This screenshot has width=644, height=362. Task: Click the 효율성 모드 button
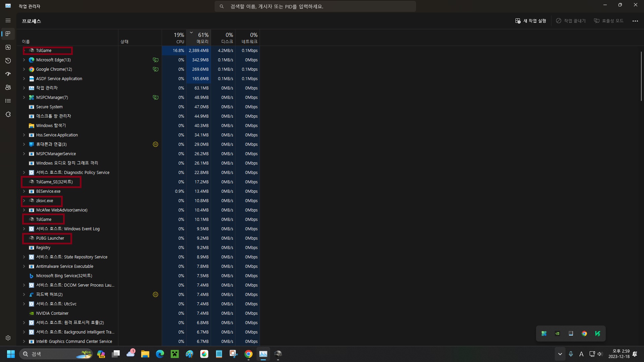pyautogui.click(x=608, y=21)
